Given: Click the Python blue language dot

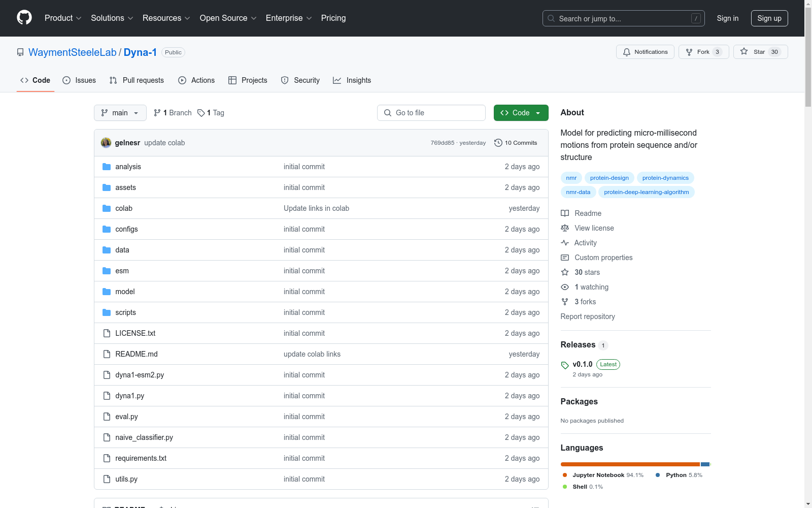Looking at the screenshot, I should (x=658, y=475).
